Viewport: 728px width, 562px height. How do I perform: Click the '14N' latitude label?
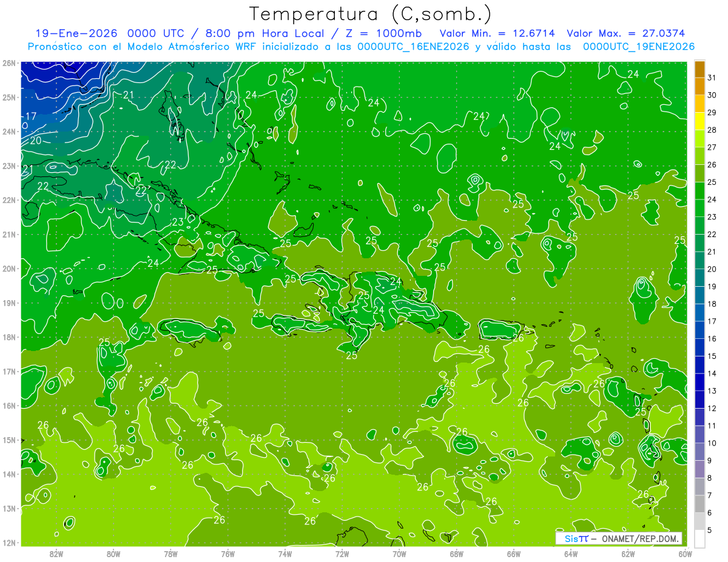9,474
